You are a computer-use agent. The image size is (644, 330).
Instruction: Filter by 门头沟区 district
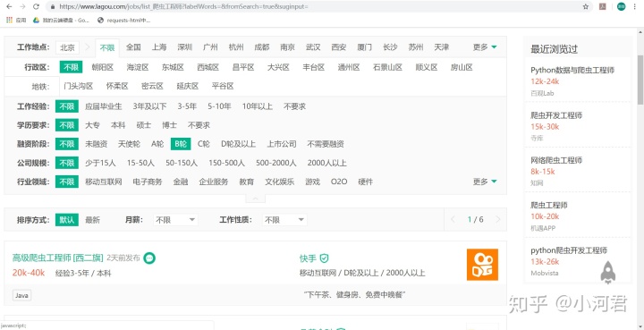pyautogui.click(x=79, y=86)
